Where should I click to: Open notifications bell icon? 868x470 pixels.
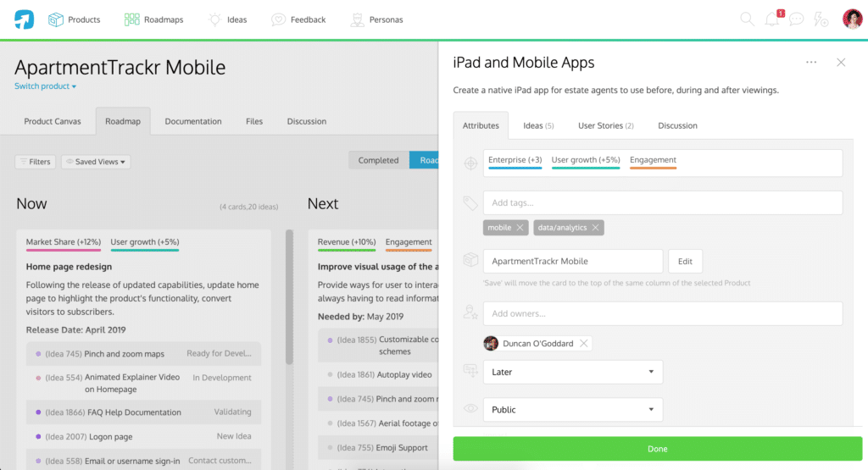771,19
